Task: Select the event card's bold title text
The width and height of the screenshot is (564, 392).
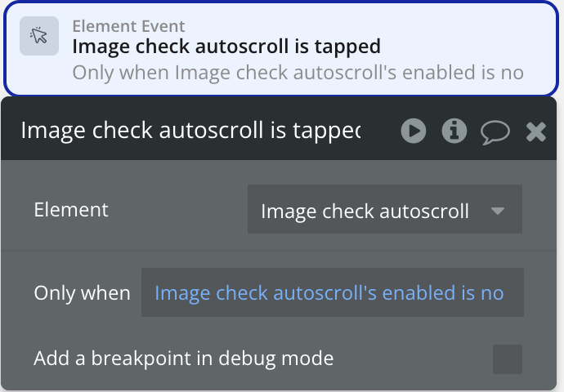Action: click(226, 47)
